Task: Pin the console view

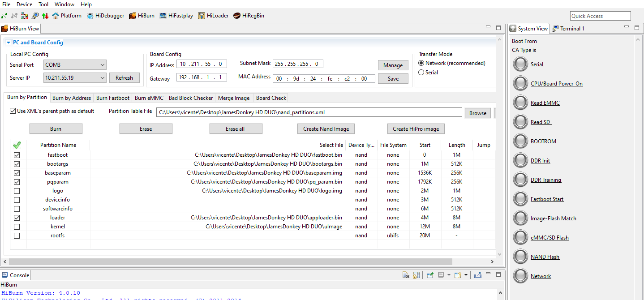Action: 430,275
